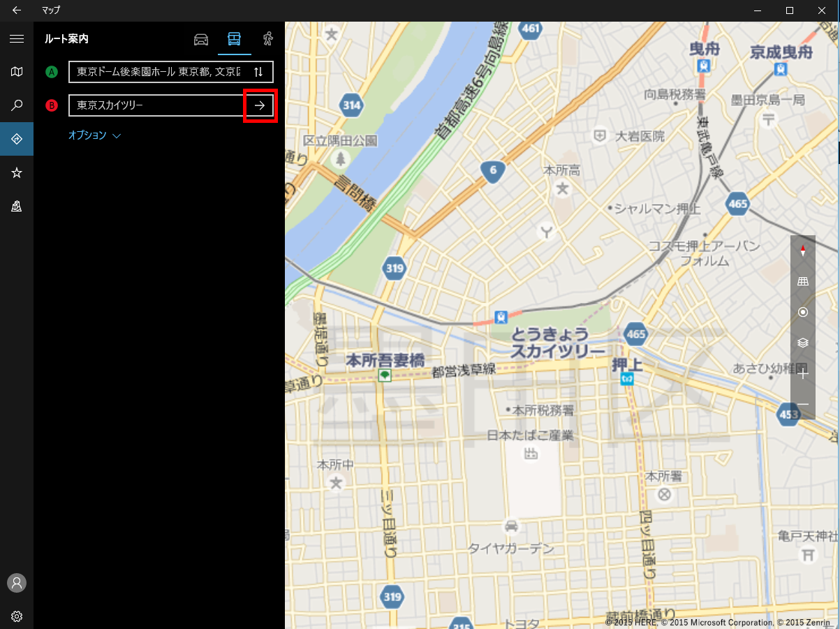The height and width of the screenshot is (629, 840).
Task: Click the 都営浅草線 line label
Action: pos(464,370)
